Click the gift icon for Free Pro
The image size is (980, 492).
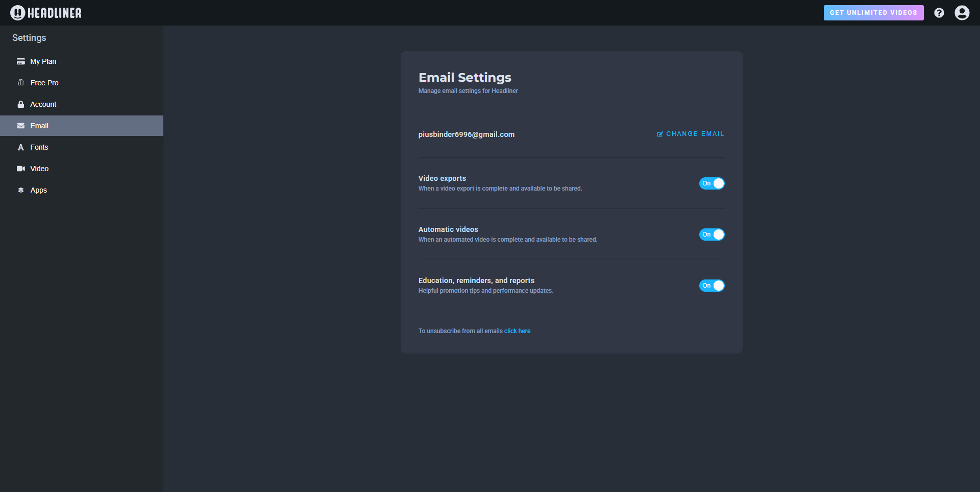(21, 83)
